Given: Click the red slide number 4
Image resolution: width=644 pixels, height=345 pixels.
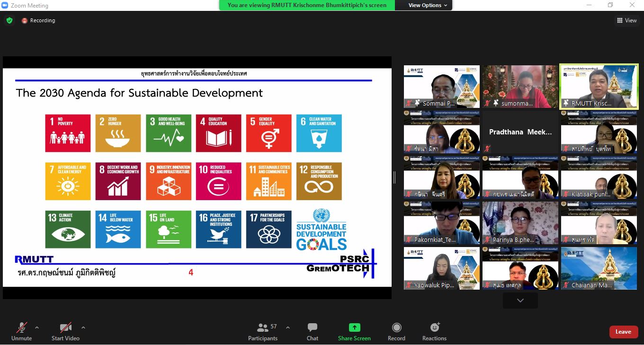Looking at the screenshot, I should point(191,273).
